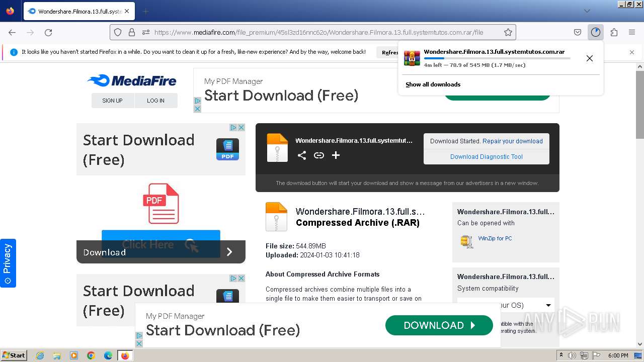Close the bottom banner ad X
Image resolution: width=644 pixels, height=362 pixels.
coord(139,343)
